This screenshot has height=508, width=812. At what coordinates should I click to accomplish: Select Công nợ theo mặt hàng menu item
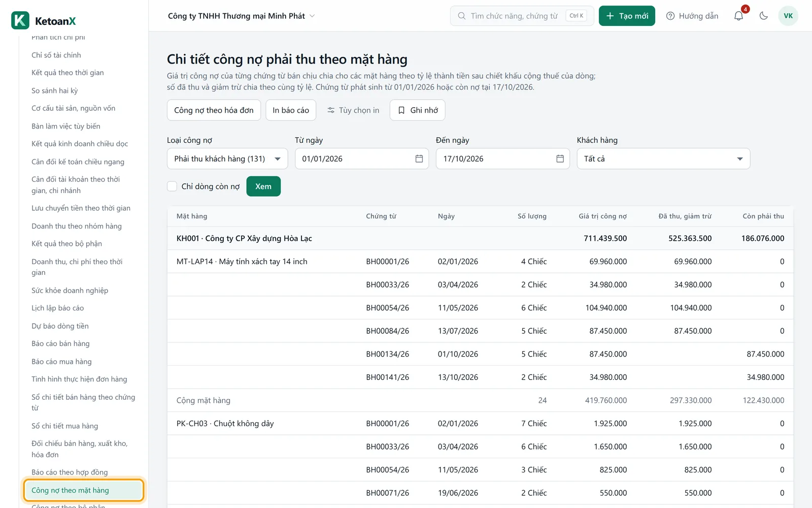click(84, 490)
